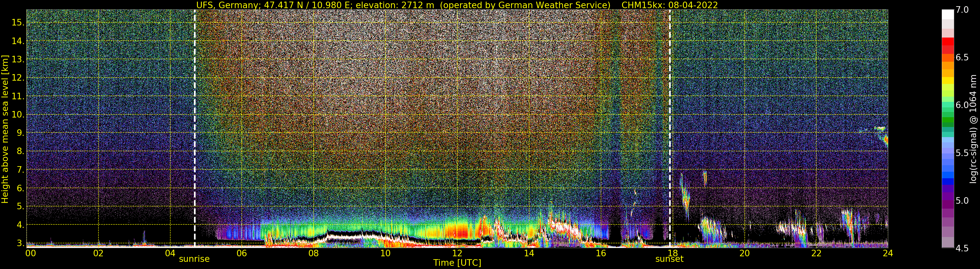Screen dimensions: 980x269
Task: Click the '04' time tick label
Action: click(x=170, y=253)
